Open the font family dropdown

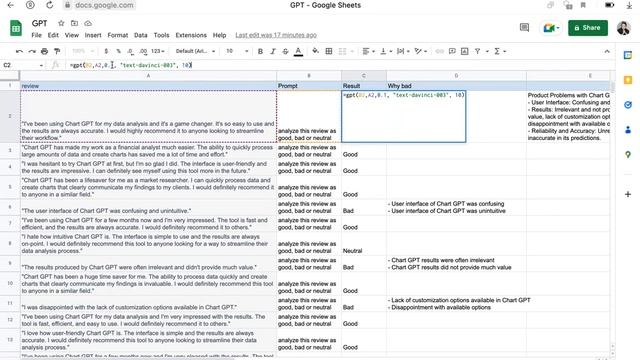(x=195, y=51)
